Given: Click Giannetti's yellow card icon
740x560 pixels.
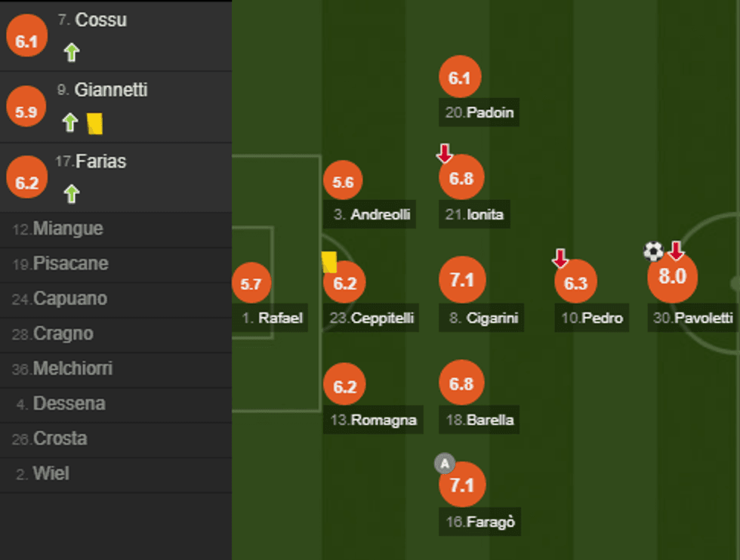Looking at the screenshot, I should coord(94,123).
